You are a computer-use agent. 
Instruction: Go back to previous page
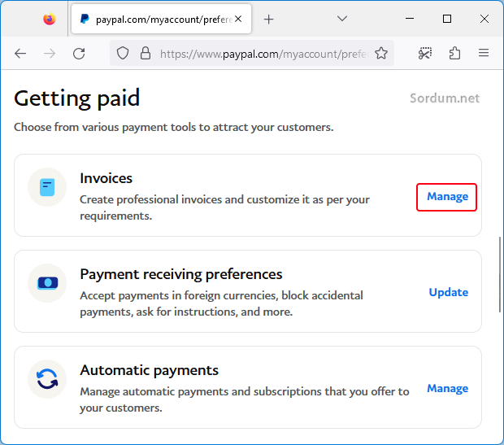click(20, 54)
